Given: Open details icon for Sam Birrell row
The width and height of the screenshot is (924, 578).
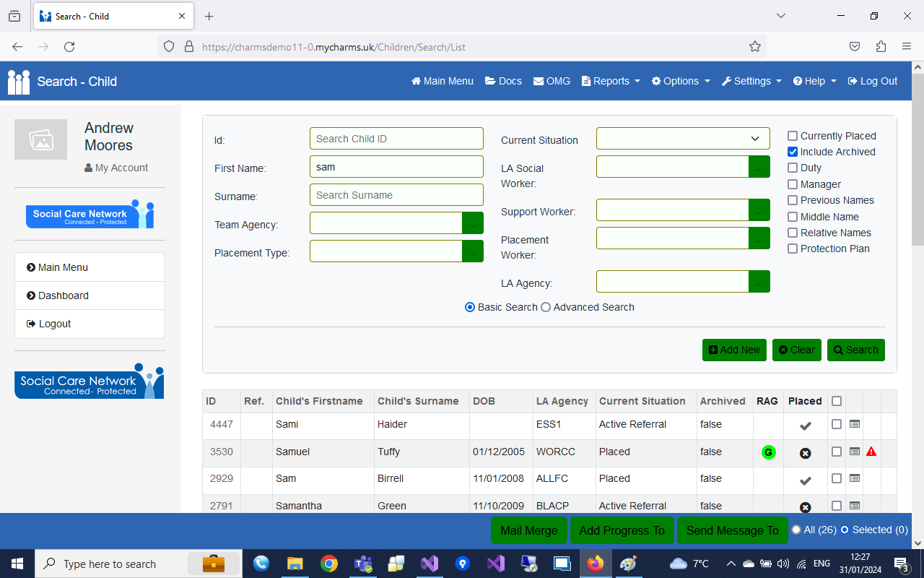Looking at the screenshot, I should pos(855,478).
